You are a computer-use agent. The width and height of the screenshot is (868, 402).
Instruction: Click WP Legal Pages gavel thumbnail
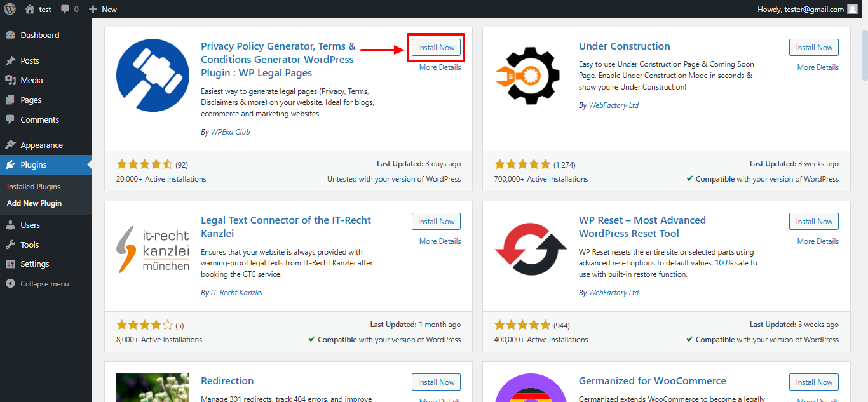[153, 76]
